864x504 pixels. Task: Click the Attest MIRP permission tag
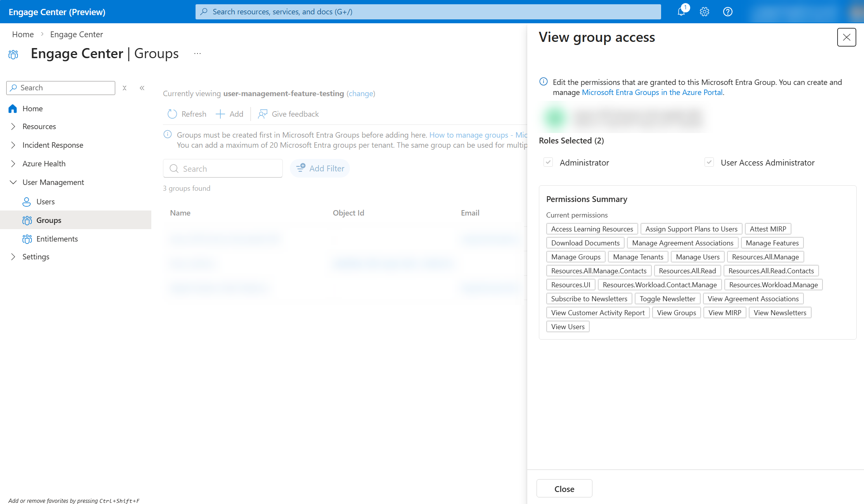click(768, 229)
